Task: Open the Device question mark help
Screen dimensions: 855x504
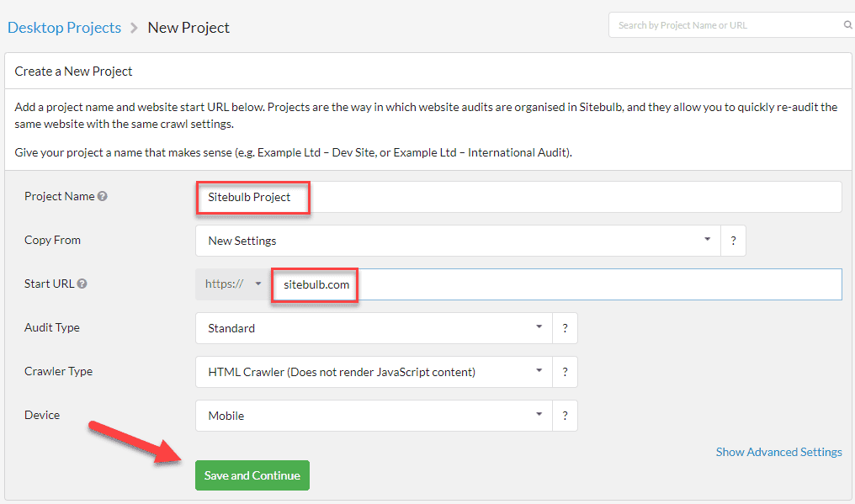Action: point(565,416)
